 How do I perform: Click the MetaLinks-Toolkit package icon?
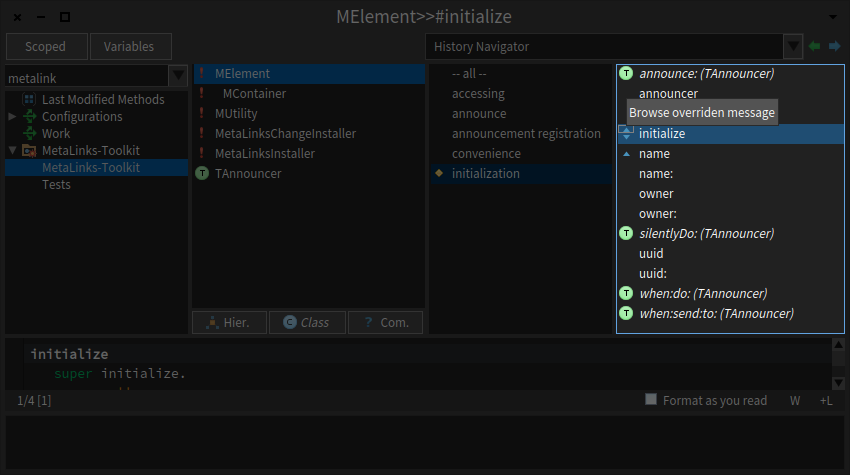[x=29, y=151]
